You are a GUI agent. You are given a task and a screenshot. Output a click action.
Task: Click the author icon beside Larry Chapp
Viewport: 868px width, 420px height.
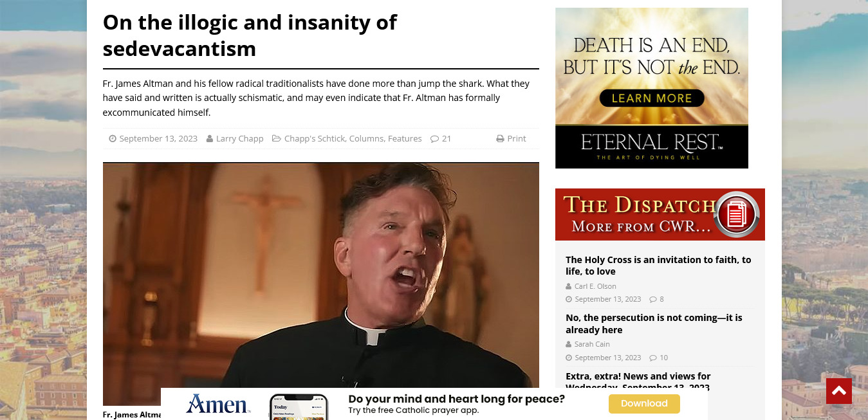coord(210,138)
